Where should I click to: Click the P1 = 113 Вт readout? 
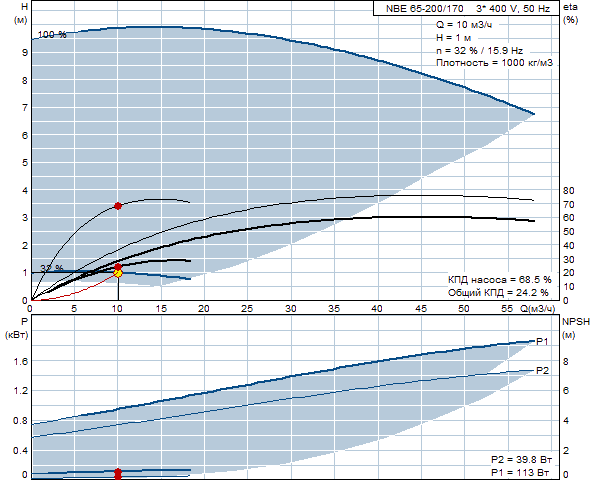coord(520,472)
